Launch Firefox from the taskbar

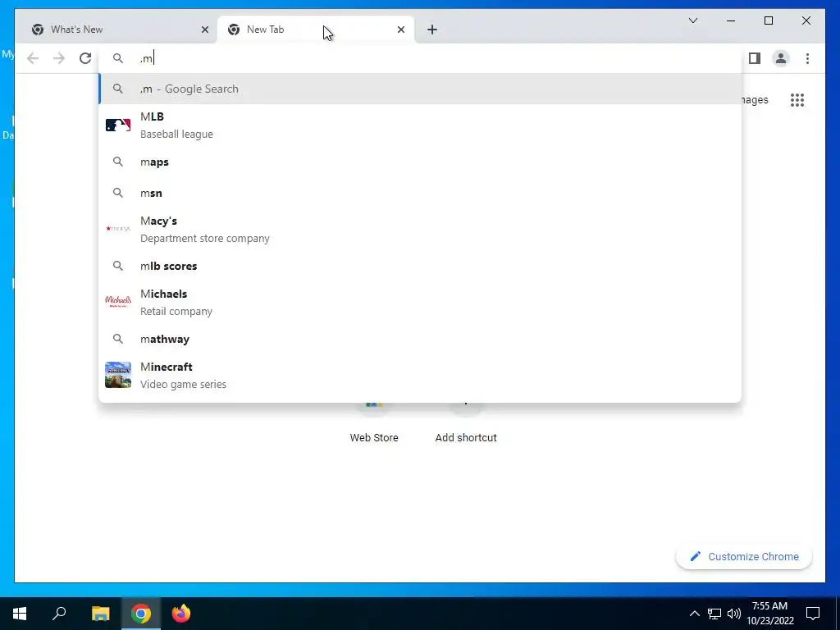pyautogui.click(x=181, y=614)
